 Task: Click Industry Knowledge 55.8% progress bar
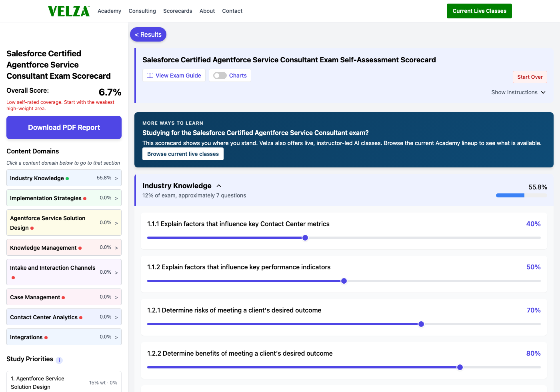(x=522, y=195)
